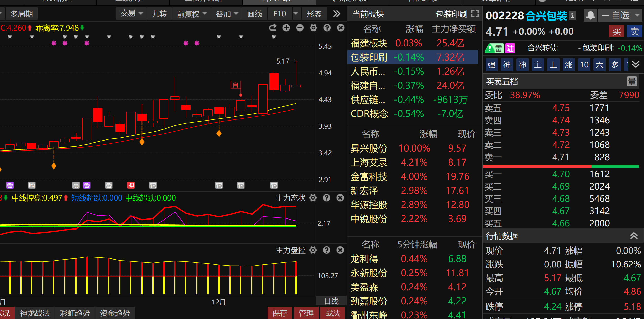Click the red 买 buy button
This screenshot has height=319, width=644.
[x=617, y=32]
